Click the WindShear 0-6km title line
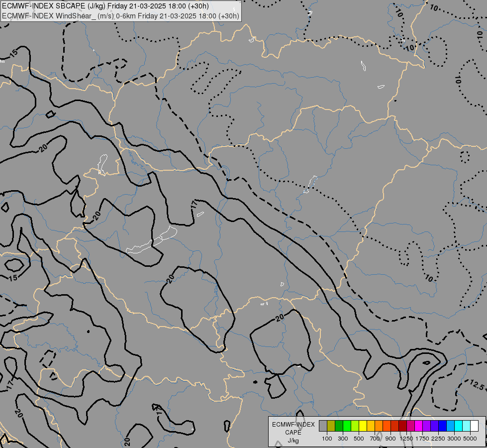 [x=120, y=16]
